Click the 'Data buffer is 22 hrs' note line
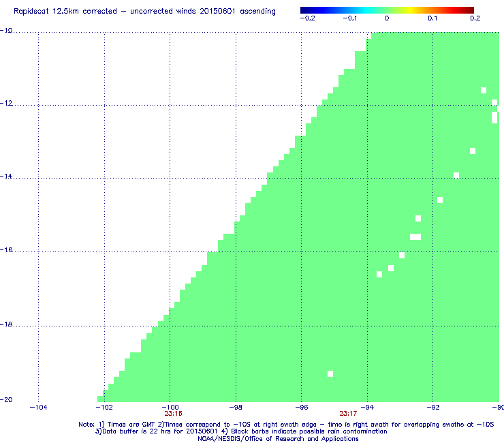Image resolution: width=504 pixels, height=443 pixels. pyautogui.click(x=241, y=431)
